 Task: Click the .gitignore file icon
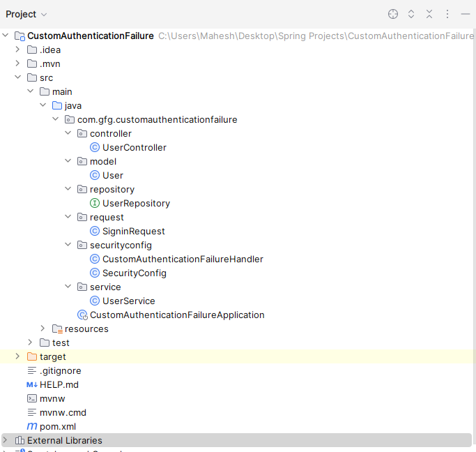(32, 370)
